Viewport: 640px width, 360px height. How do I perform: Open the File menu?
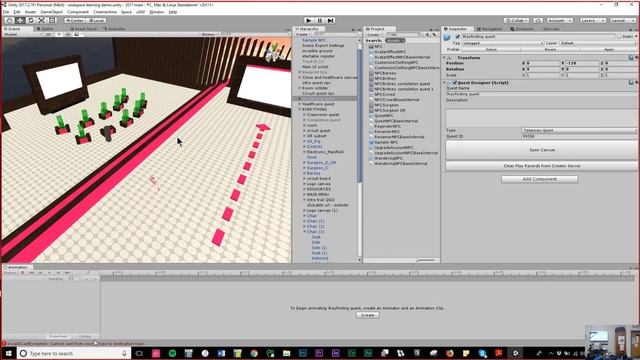[x=6, y=12]
